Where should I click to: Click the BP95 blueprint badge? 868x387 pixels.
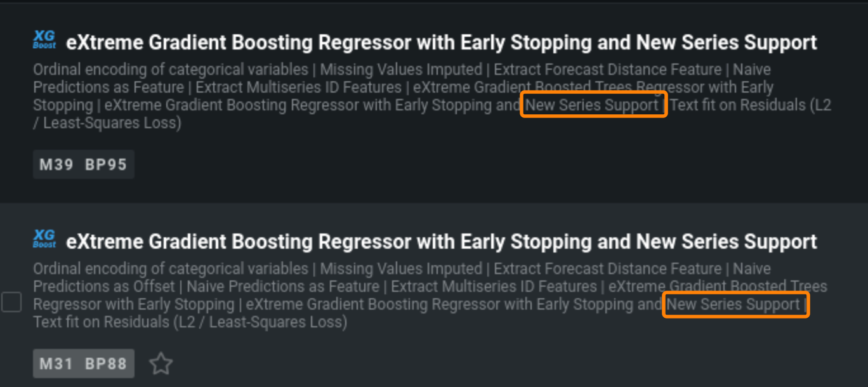tap(106, 165)
